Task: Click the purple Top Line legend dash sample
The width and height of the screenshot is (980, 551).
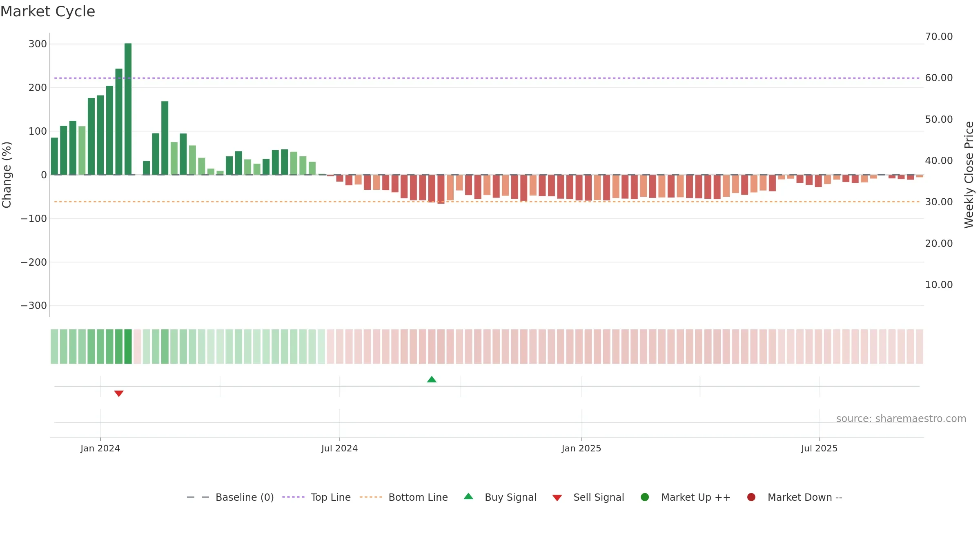Action: tap(293, 497)
